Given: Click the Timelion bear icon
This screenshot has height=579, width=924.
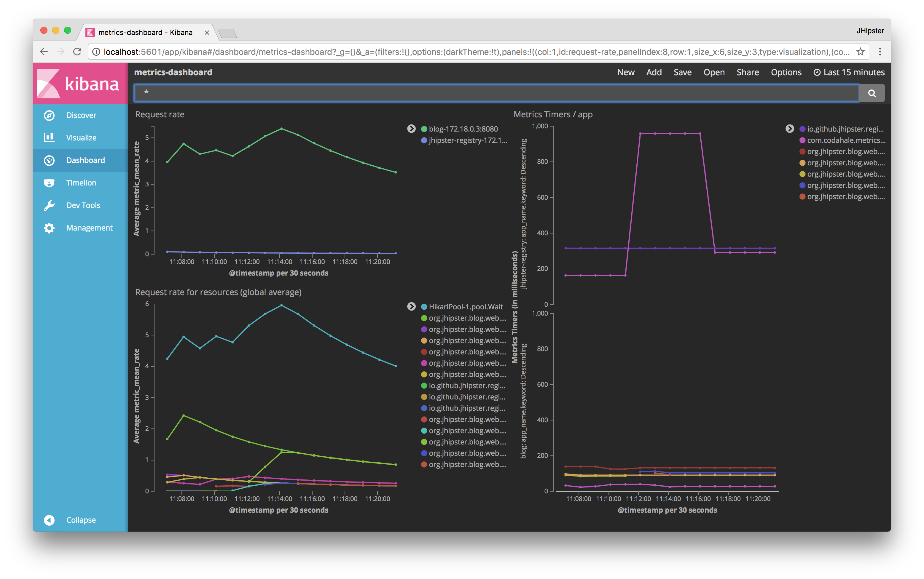Looking at the screenshot, I should [49, 183].
